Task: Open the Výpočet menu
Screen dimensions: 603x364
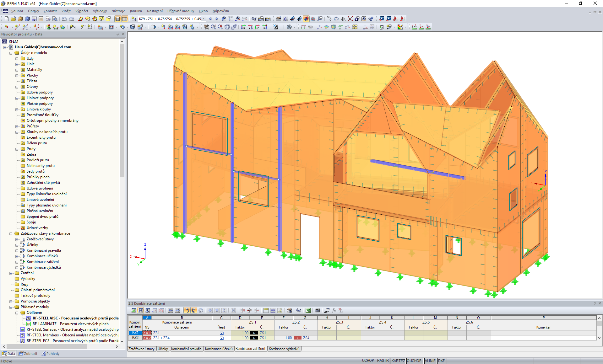Action: (82, 11)
